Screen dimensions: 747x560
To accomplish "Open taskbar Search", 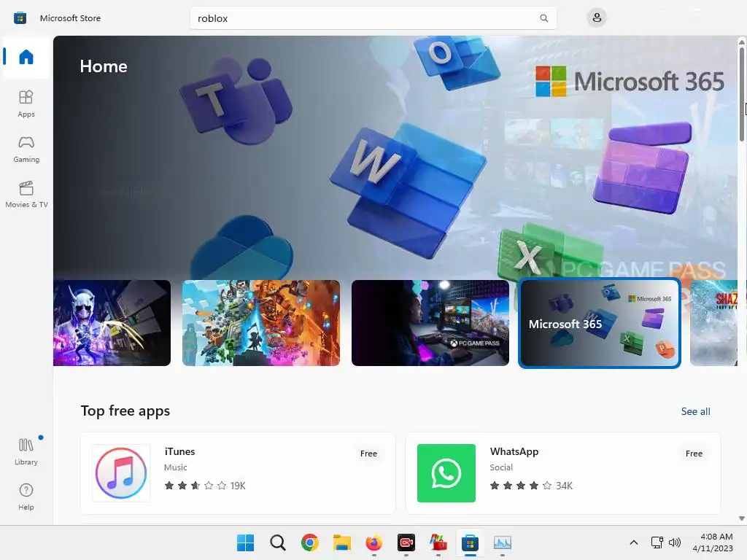I will pos(278,542).
